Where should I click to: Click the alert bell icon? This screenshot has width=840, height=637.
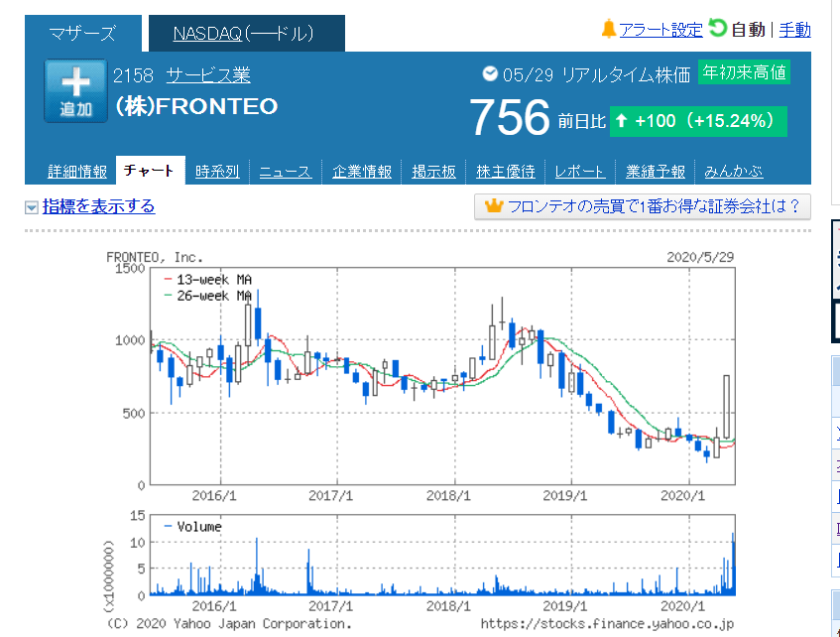[x=609, y=29]
